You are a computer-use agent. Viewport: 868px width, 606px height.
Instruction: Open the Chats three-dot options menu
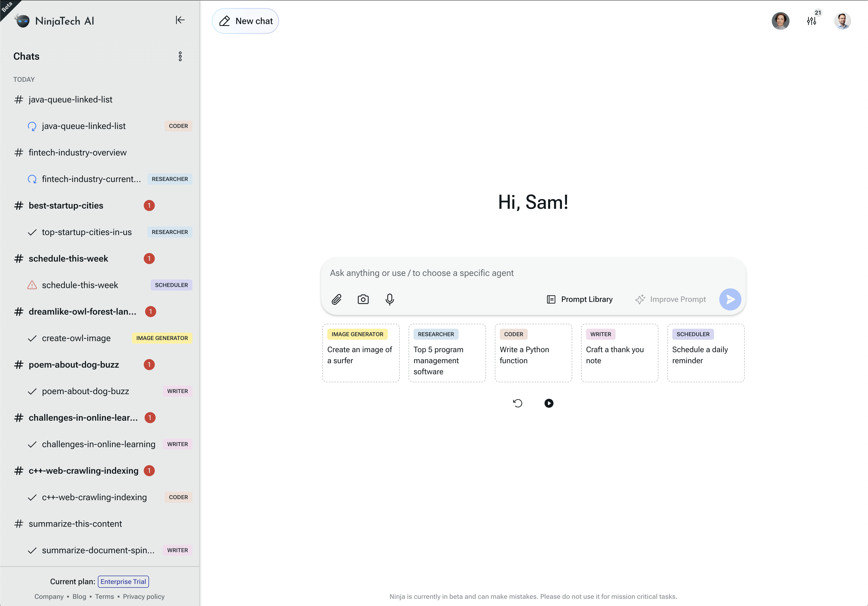180,56
